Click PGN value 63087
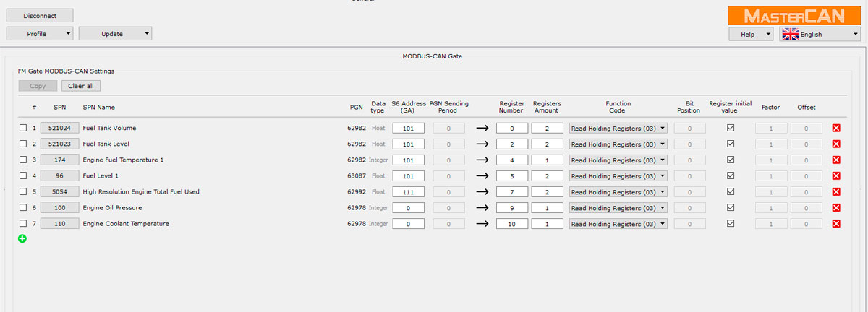The width and height of the screenshot is (868, 312). (x=355, y=175)
